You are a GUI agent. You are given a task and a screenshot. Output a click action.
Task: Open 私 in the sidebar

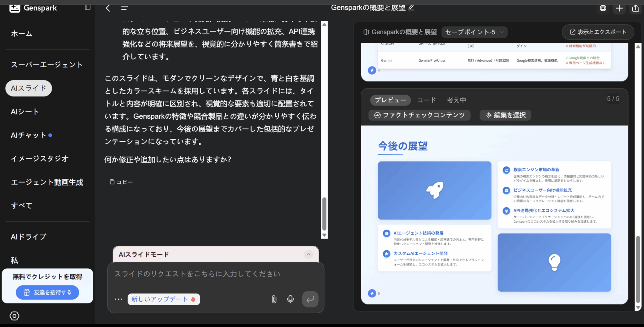click(14, 260)
